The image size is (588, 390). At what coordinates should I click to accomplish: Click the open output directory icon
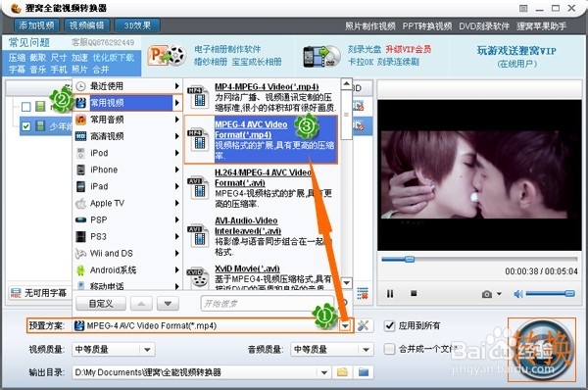click(x=364, y=372)
